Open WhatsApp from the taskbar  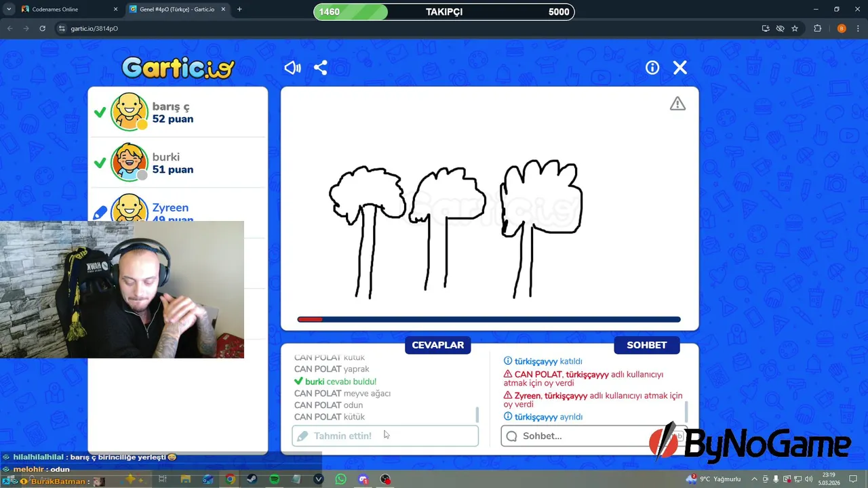tap(340, 479)
